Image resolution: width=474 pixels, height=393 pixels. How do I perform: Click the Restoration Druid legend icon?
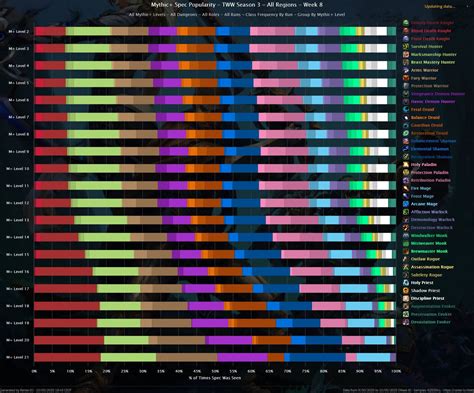(x=406, y=133)
